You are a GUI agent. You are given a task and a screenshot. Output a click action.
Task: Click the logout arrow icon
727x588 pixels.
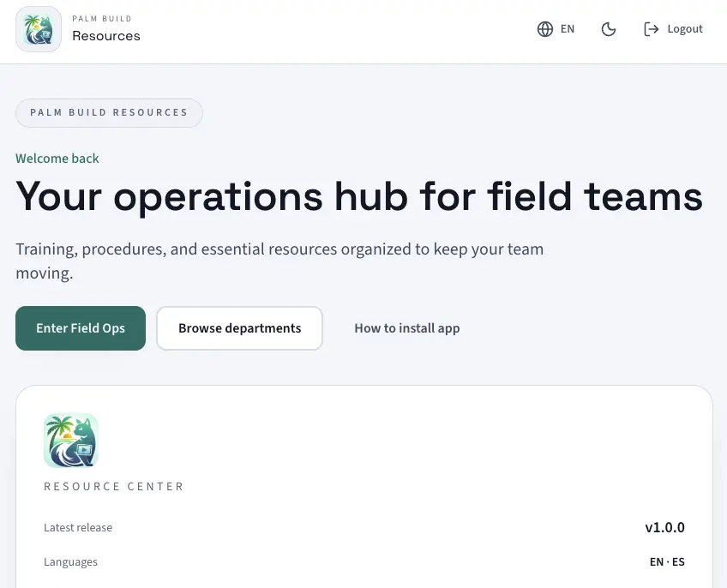pos(652,28)
